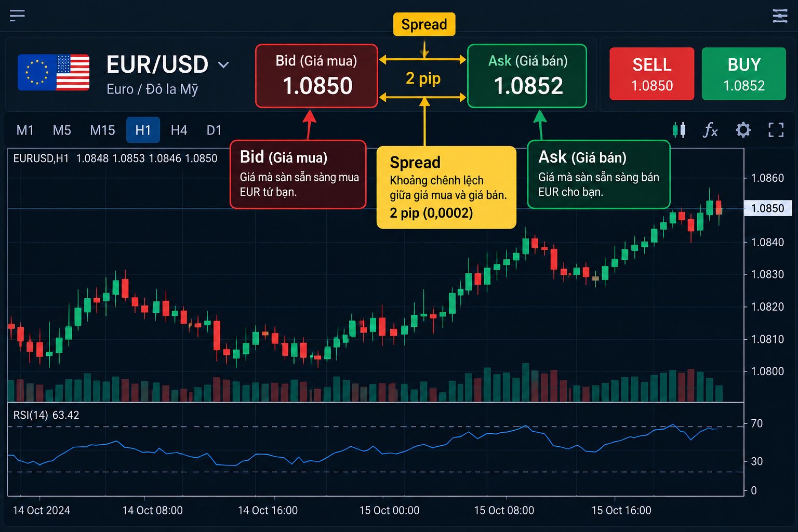Viewport: 798px width, 532px height.
Task: Click the 15 Oct 16:00 time label
Action: tap(621, 510)
